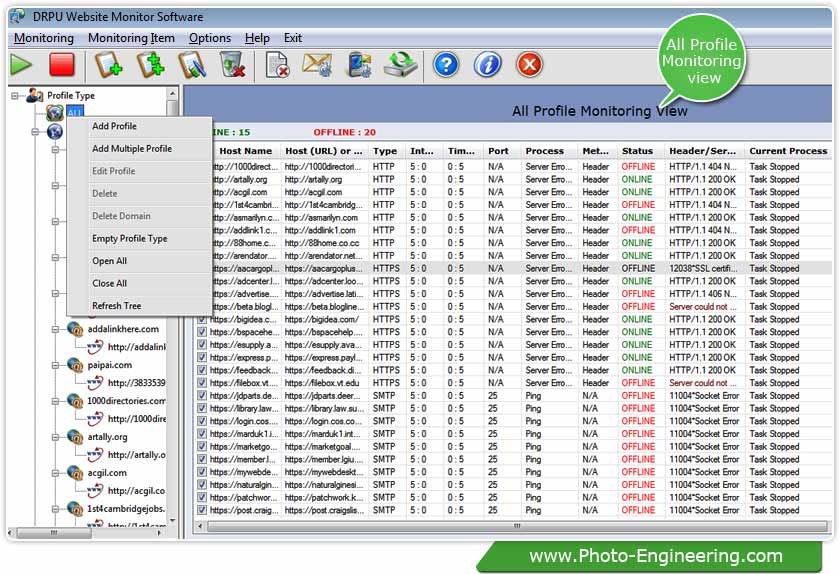
Task: Click the edit profile pencil icon
Action: click(x=192, y=65)
